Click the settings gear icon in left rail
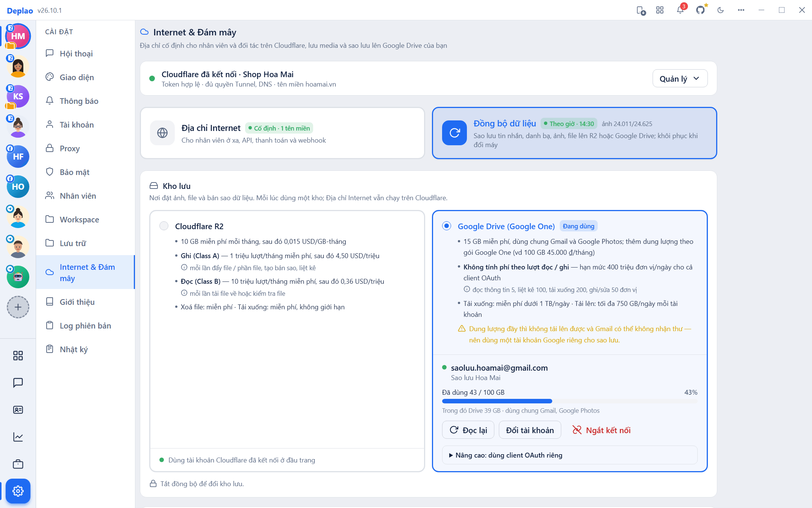 (x=18, y=491)
